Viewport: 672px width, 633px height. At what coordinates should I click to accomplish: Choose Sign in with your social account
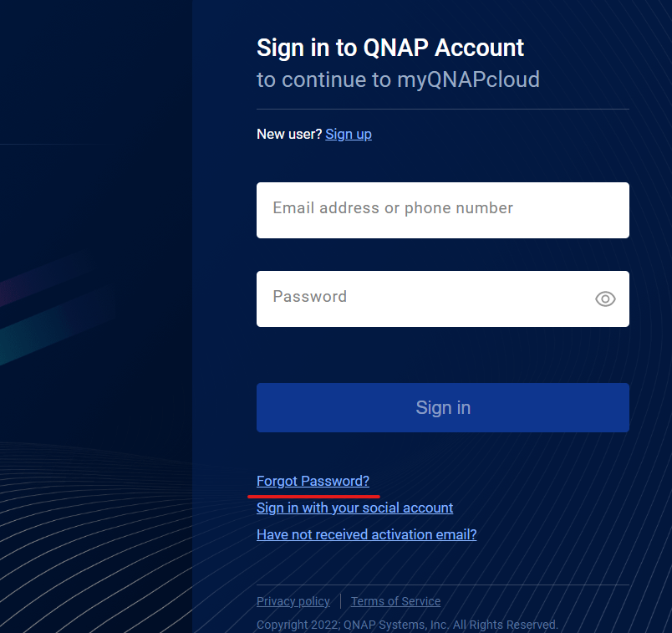pyautogui.click(x=354, y=508)
